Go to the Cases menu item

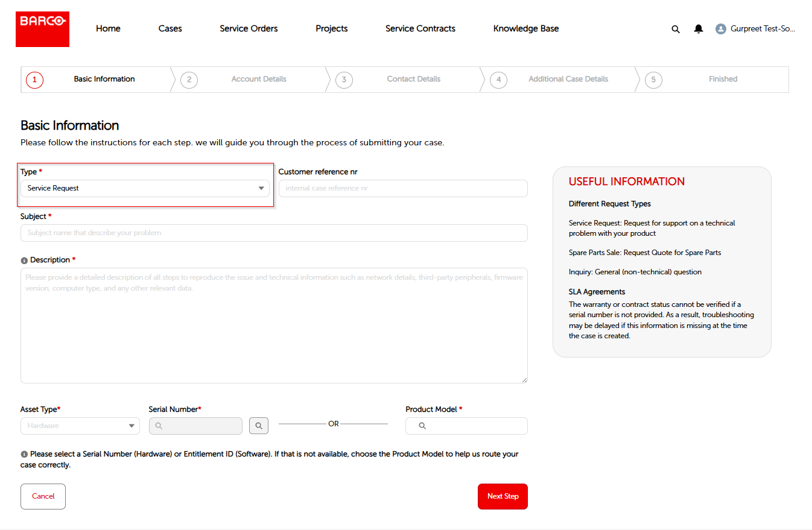(170, 28)
